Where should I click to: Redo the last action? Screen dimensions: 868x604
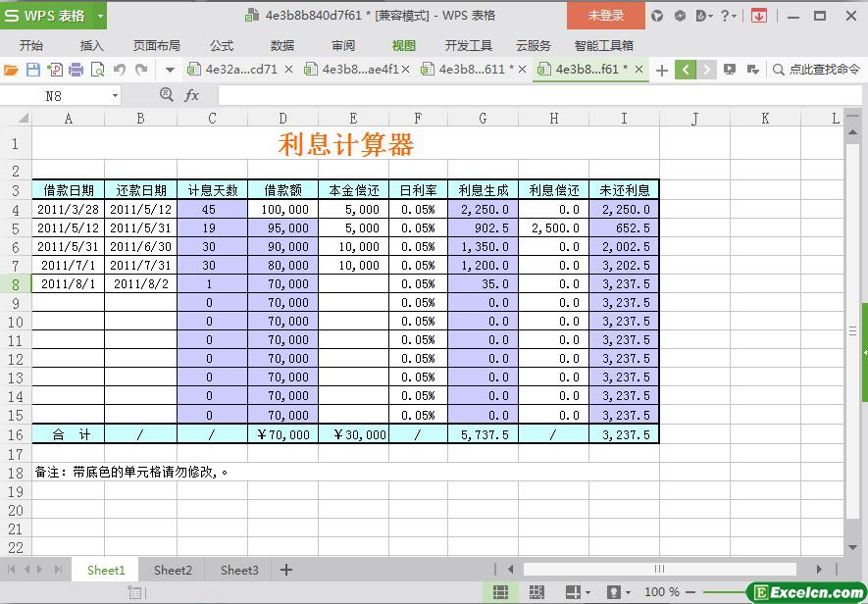coord(141,70)
